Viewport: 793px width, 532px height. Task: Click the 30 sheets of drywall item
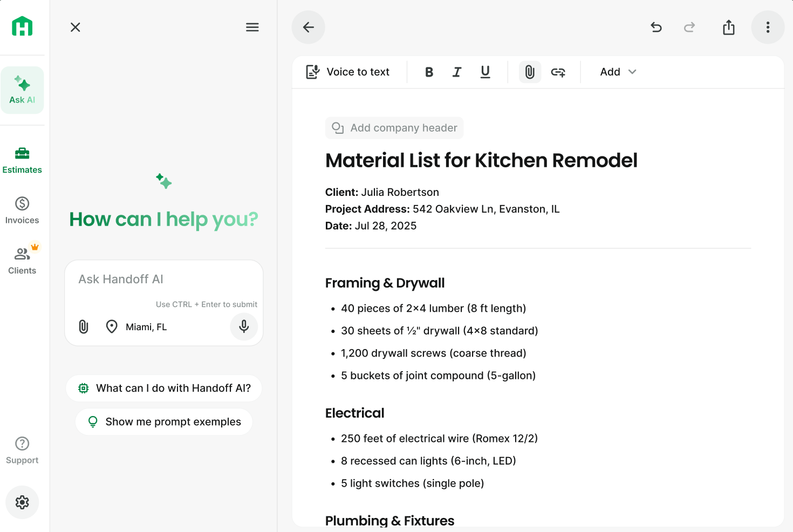click(x=440, y=331)
